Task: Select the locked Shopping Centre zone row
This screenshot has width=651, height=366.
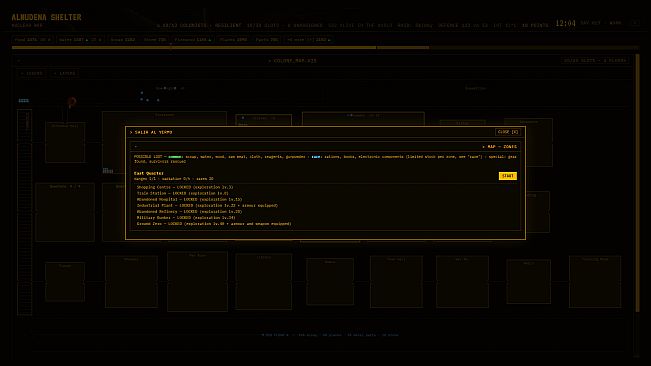Action: click(x=185, y=187)
